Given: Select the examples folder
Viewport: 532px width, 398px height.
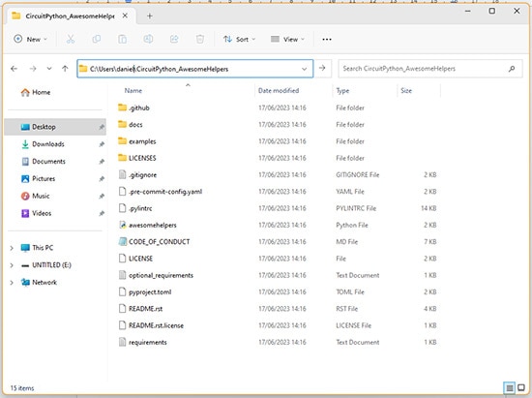Looking at the screenshot, I should pos(142,141).
